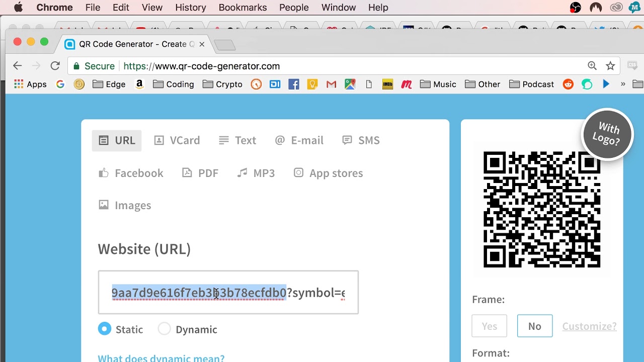Screen dimensions: 644x362
Task: Set Frame option to Yes
Action: tap(489, 326)
